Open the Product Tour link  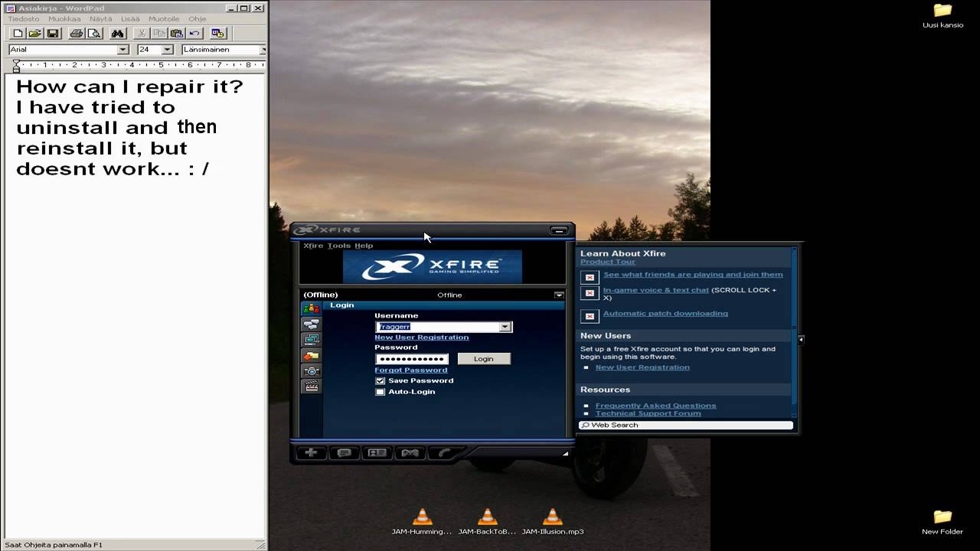tap(608, 262)
